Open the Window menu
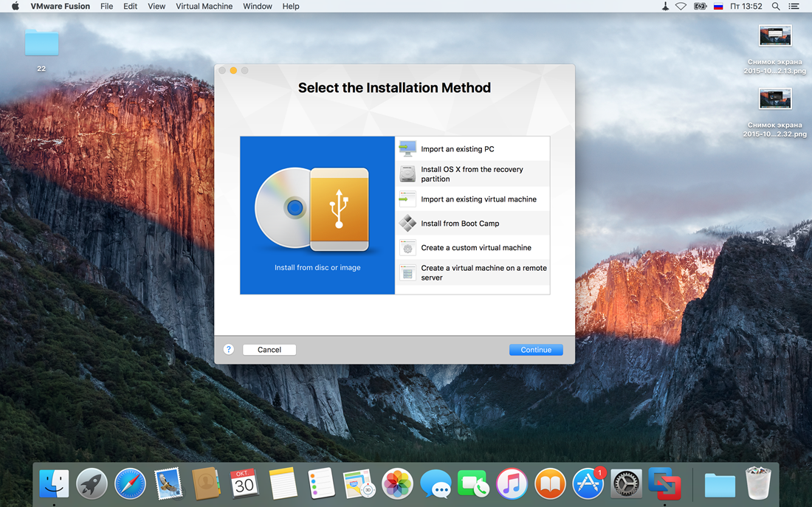The image size is (812, 507). [258, 6]
